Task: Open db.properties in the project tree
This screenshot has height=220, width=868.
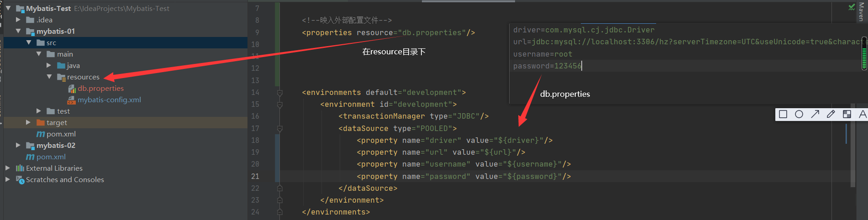Action: [x=100, y=89]
